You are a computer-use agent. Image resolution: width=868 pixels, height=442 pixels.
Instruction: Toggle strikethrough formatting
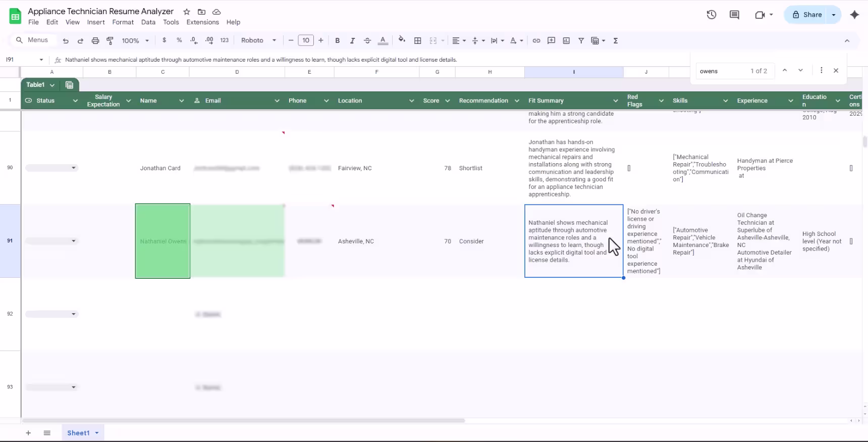[x=367, y=40]
